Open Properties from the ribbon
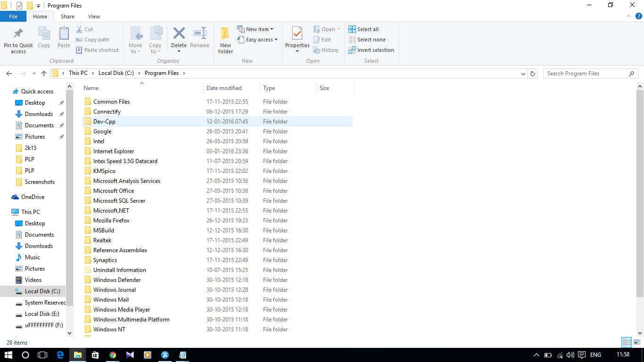 click(x=297, y=39)
